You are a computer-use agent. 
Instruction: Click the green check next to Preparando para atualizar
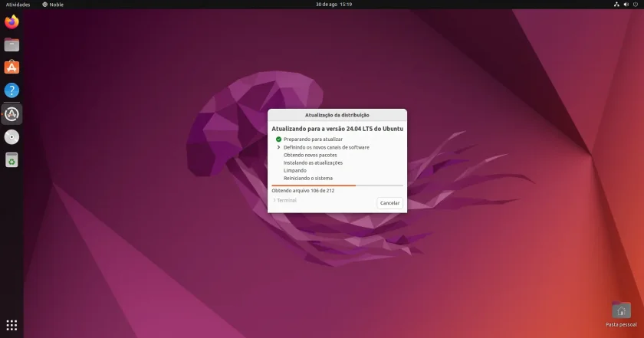(278, 139)
